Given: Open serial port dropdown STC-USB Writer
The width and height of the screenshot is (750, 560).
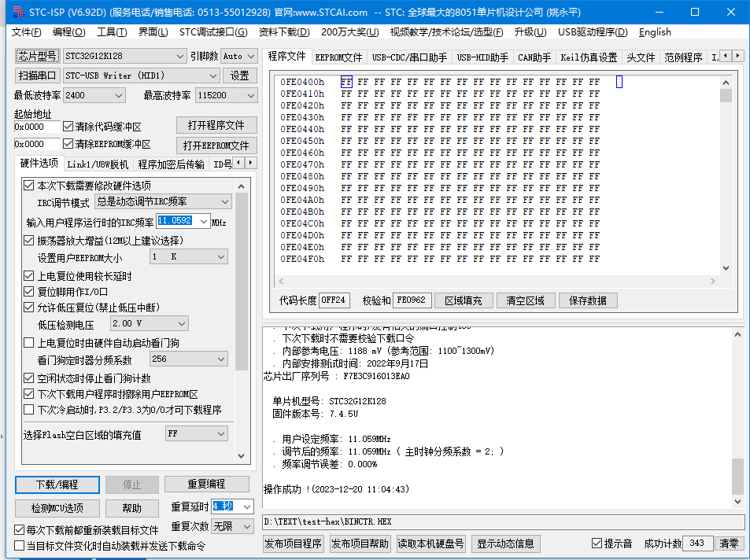Looking at the screenshot, I should (142, 76).
